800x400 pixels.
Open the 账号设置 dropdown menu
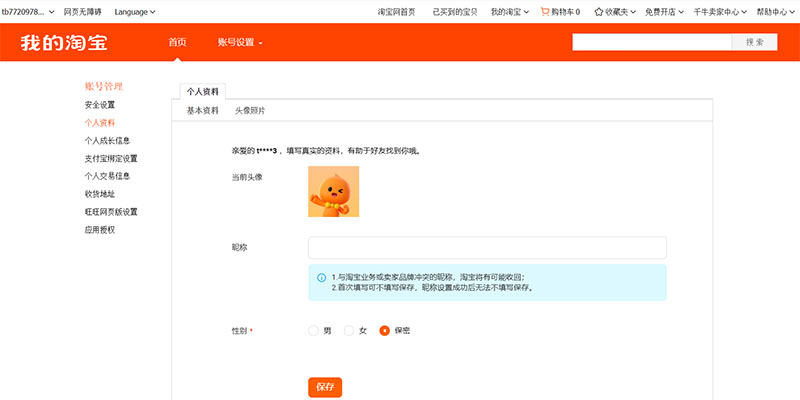point(240,43)
